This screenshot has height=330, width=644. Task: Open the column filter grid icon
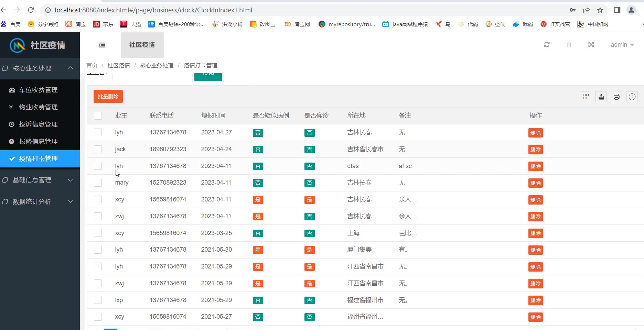(x=586, y=97)
